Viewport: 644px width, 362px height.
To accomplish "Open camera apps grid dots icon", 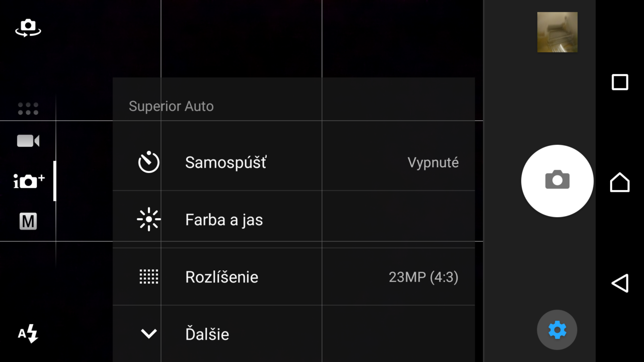I will pyautogui.click(x=28, y=109).
